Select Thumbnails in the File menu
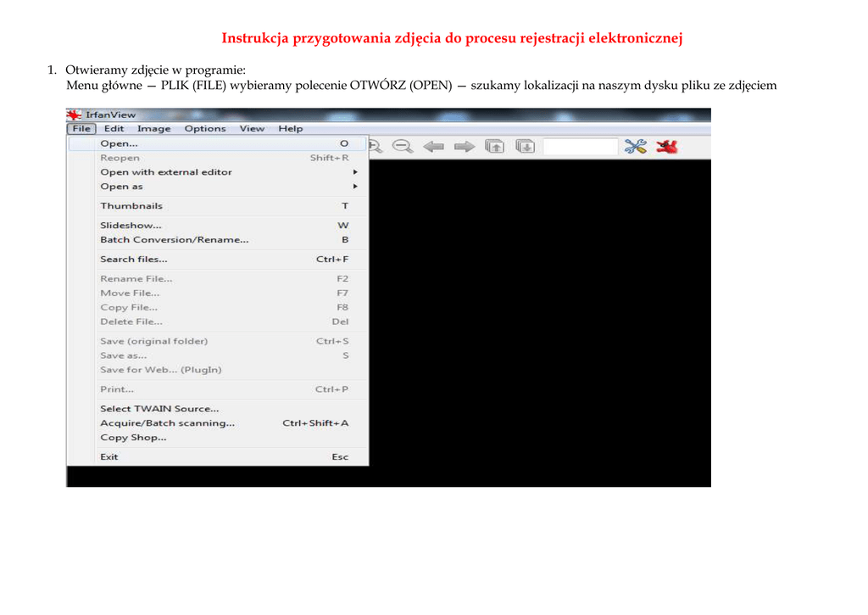Image resolution: width=868 pixels, height=615 pixels. pyautogui.click(x=131, y=206)
